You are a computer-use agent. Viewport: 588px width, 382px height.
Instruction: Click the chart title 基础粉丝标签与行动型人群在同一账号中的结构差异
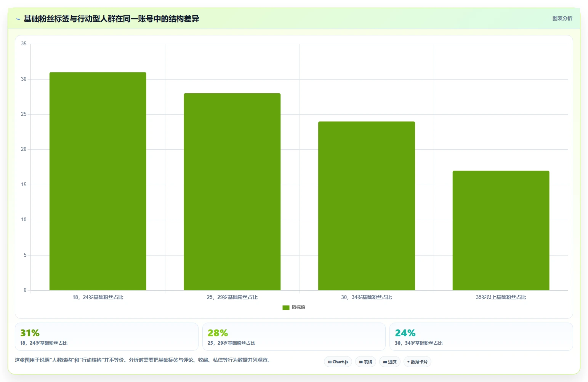point(111,19)
